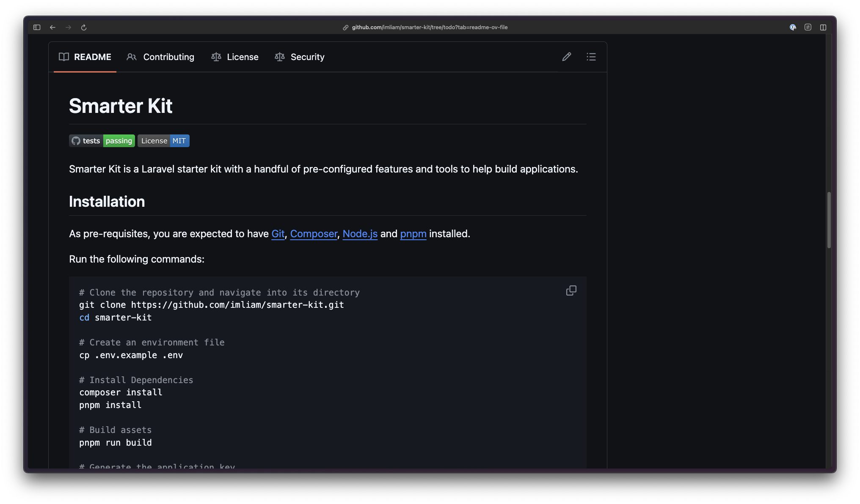
Task: Toggle the browser sidebar icon
Action: 37,27
